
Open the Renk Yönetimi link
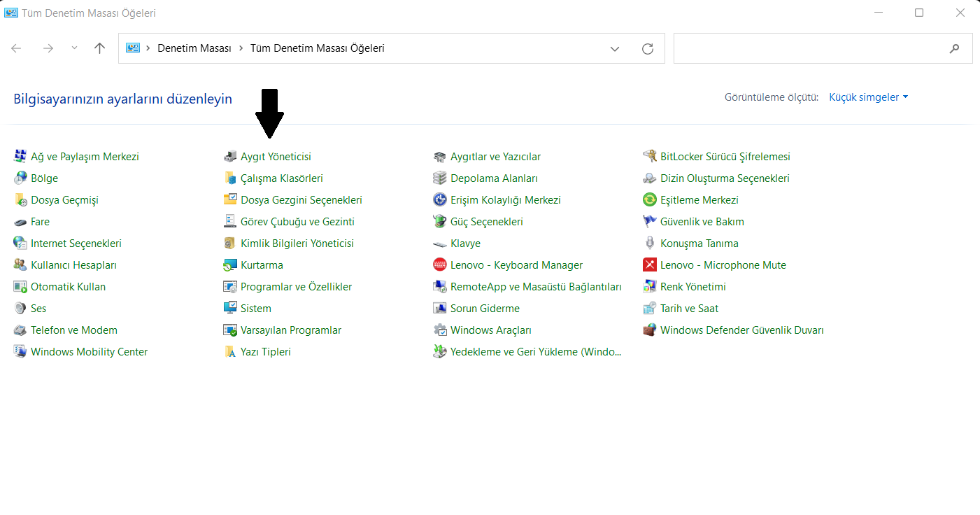coord(693,287)
